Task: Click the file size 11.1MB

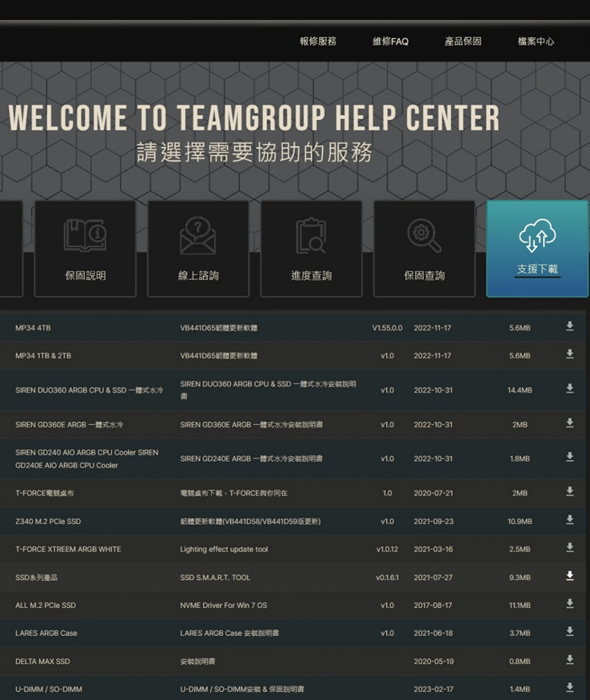Action: [x=520, y=606]
